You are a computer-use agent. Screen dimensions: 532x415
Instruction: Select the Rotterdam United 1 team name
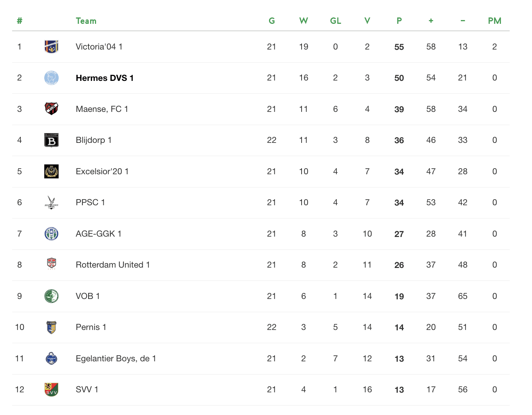pos(113,265)
